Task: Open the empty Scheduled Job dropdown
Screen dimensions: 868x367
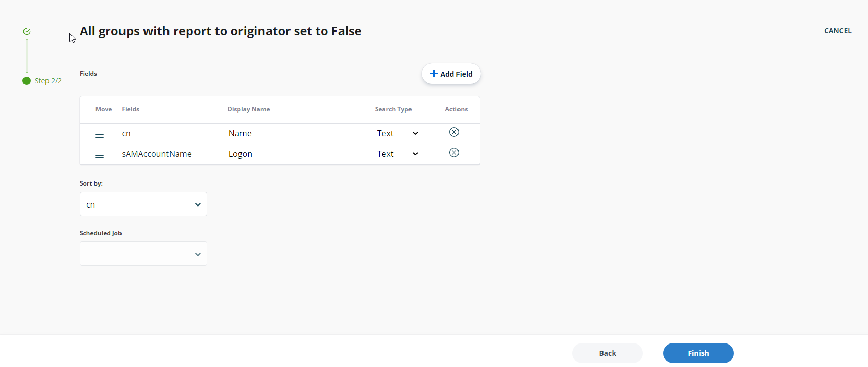Action: (x=143, y=254)
